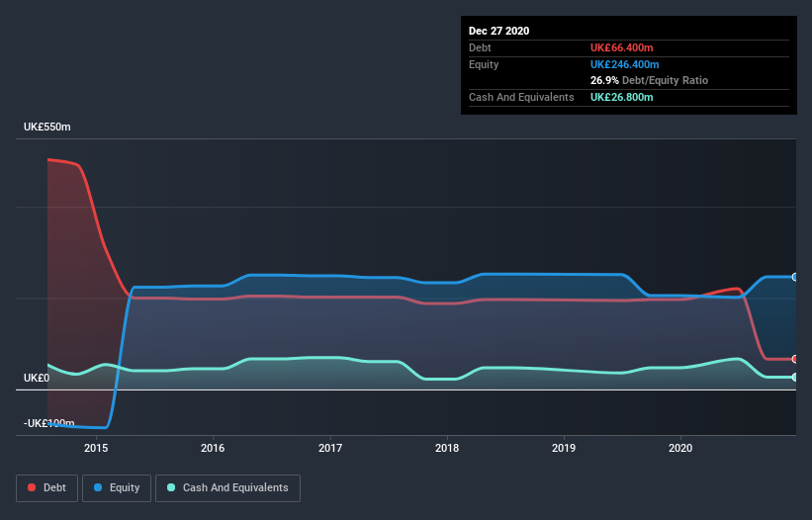The width and height of the screenshot is (812, 520).
Task: Click the teal Cash end-point marker
Action: click(795, 378)
